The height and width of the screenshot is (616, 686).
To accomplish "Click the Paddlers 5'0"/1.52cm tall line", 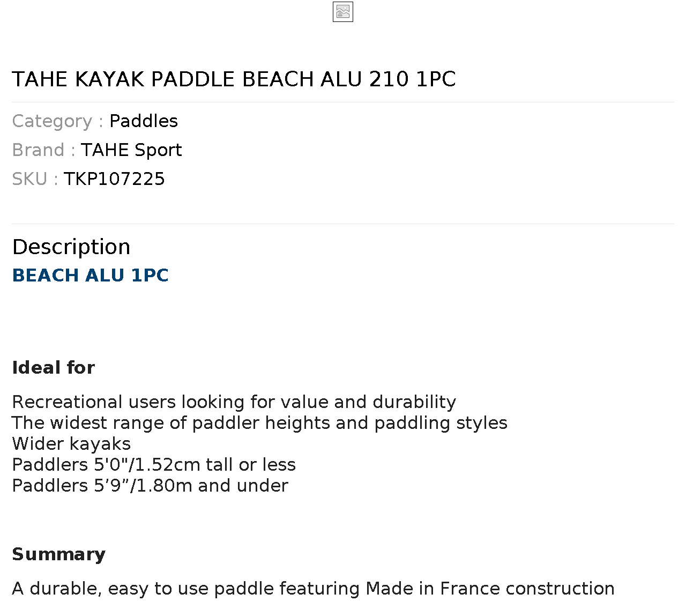I will (x=154, y=465).
